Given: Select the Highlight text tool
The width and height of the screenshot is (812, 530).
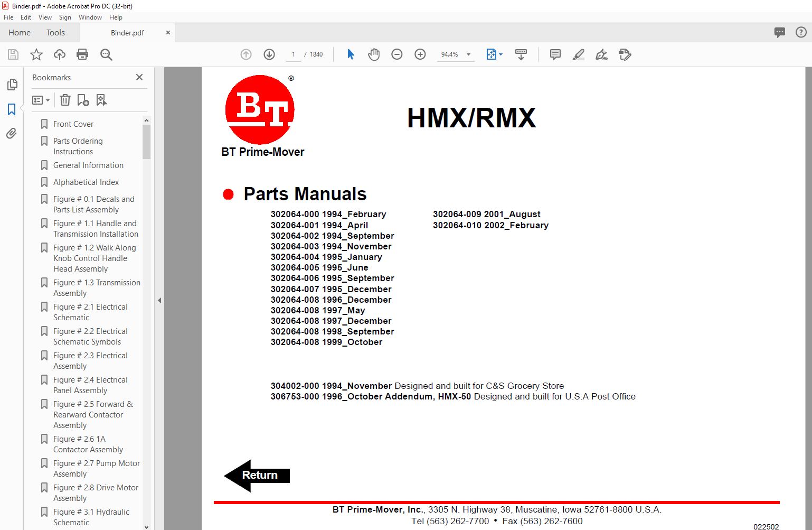Looking at the screenshot, I should 579,54.
